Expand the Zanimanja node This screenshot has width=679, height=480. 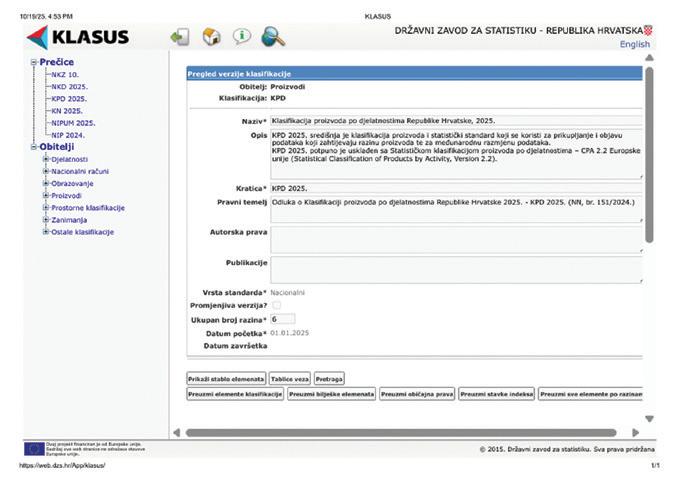click(45, 220)
